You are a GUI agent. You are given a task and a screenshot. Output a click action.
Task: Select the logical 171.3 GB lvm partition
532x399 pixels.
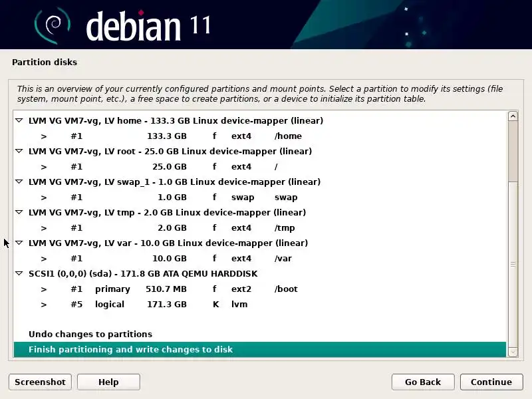[x=260, y=304]
